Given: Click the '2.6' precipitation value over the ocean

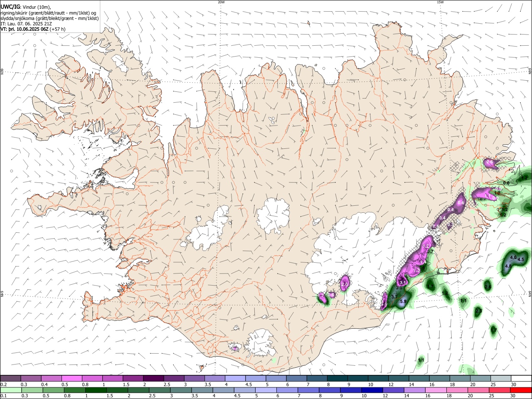Looking at the screenshot, I should click(x=488, y=287).
